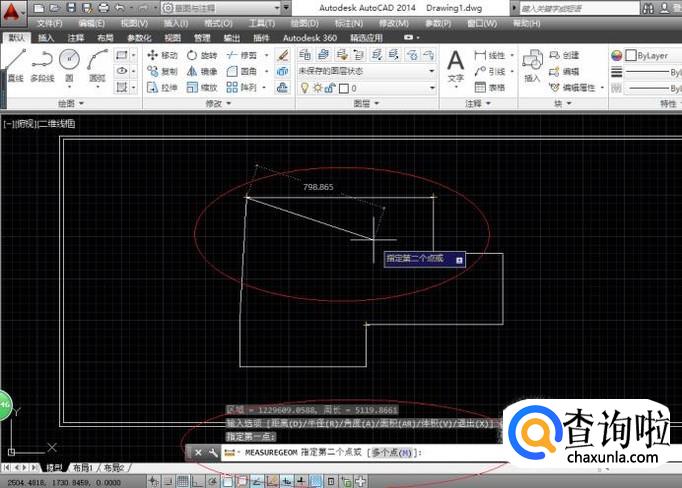Open the Format (格式) menu

(x=217, y=23)
